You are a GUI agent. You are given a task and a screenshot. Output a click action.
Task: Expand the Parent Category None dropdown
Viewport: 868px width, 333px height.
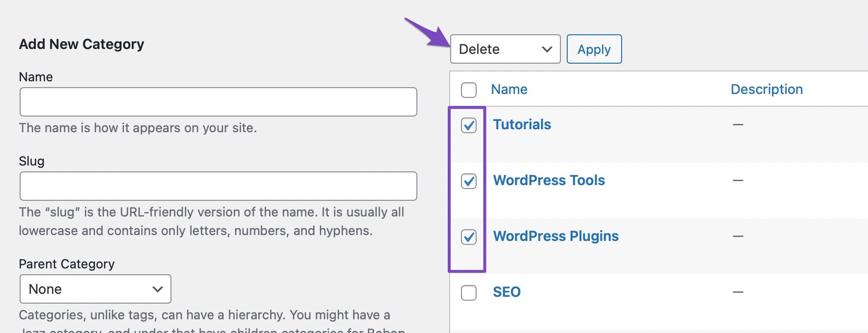96,289
